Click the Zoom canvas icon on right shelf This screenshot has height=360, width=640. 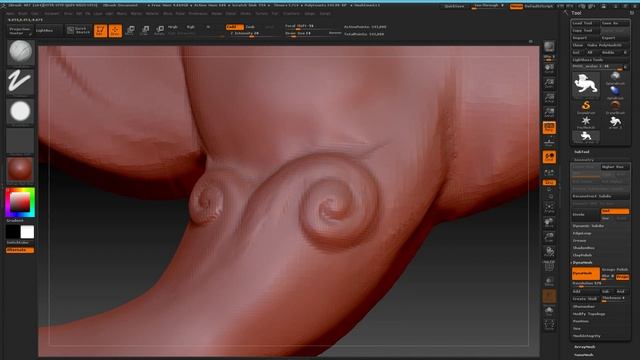point(549,83)
